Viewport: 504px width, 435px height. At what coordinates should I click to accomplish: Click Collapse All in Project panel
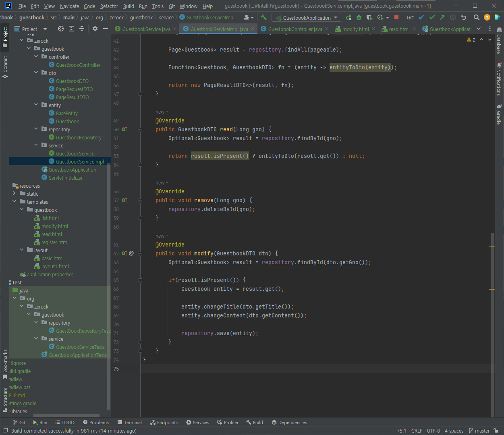[x=82, y=29]
